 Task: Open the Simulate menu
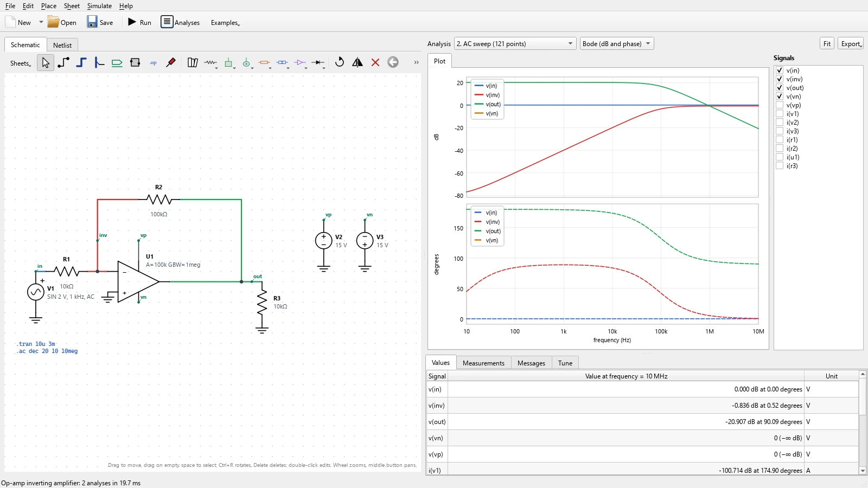click(99, 6)
